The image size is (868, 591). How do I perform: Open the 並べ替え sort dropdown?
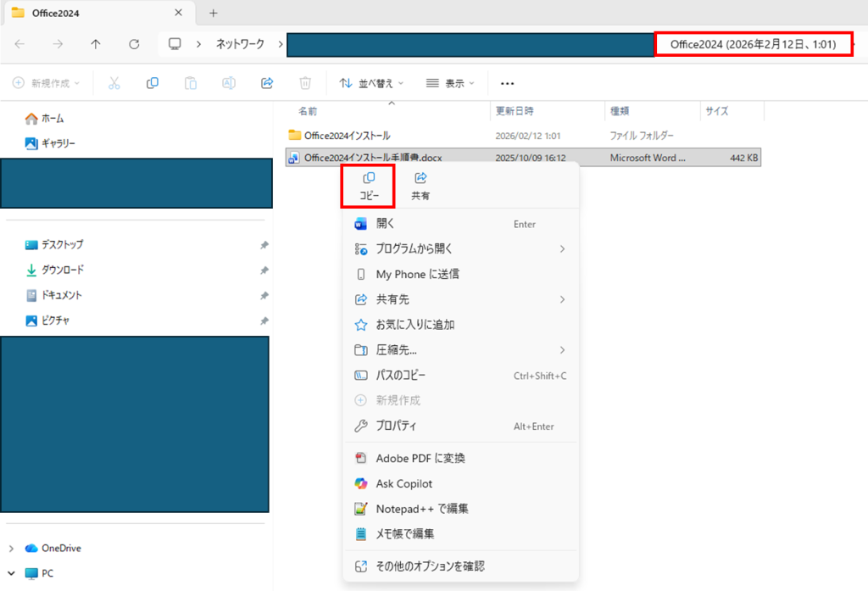coord(371,83)
